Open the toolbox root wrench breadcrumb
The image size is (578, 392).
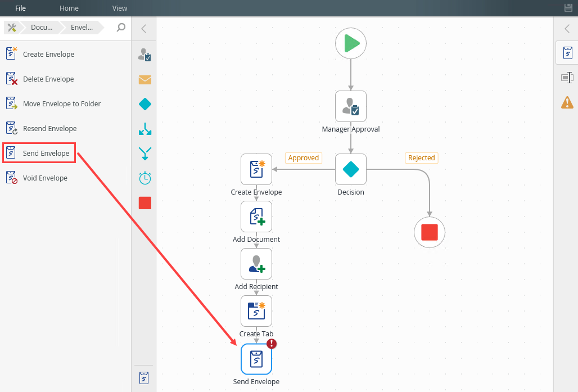coord(12,28)
